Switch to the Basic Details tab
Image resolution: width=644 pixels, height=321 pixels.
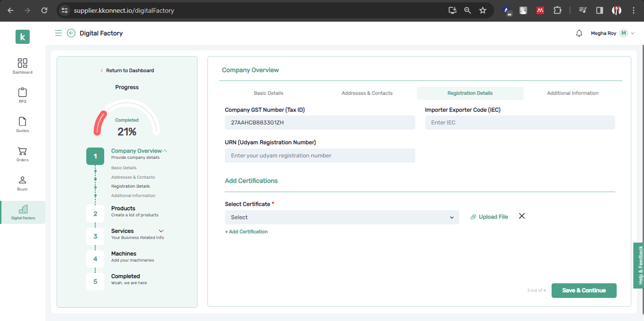click(268, 93)
